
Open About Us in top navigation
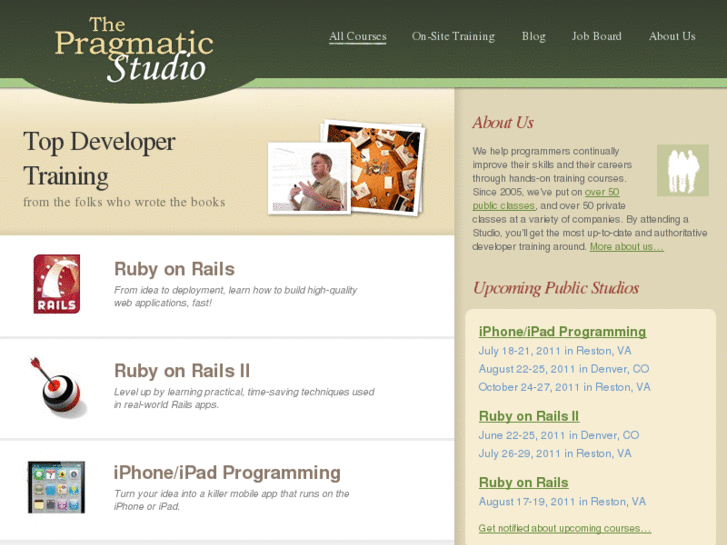672,36
